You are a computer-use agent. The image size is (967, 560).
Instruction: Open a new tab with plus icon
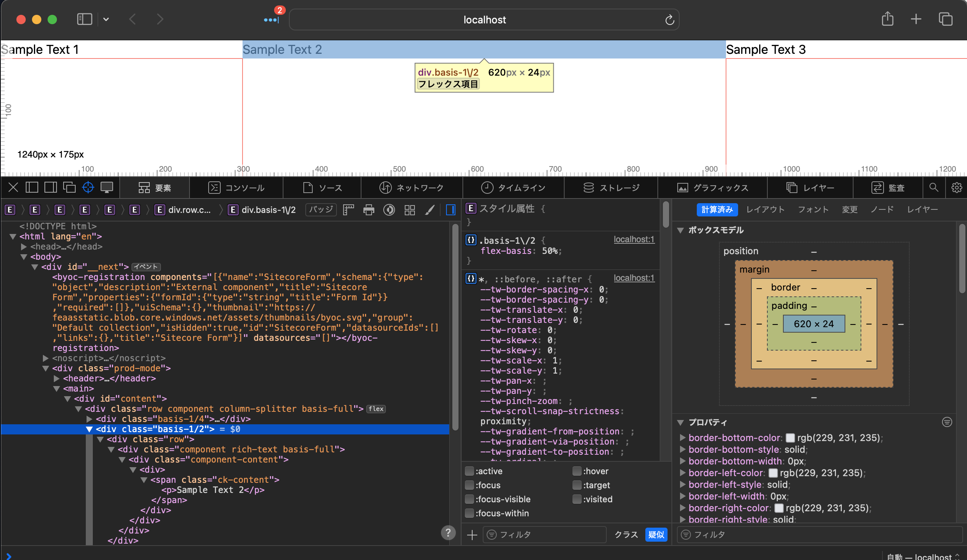tap(916, 19)
